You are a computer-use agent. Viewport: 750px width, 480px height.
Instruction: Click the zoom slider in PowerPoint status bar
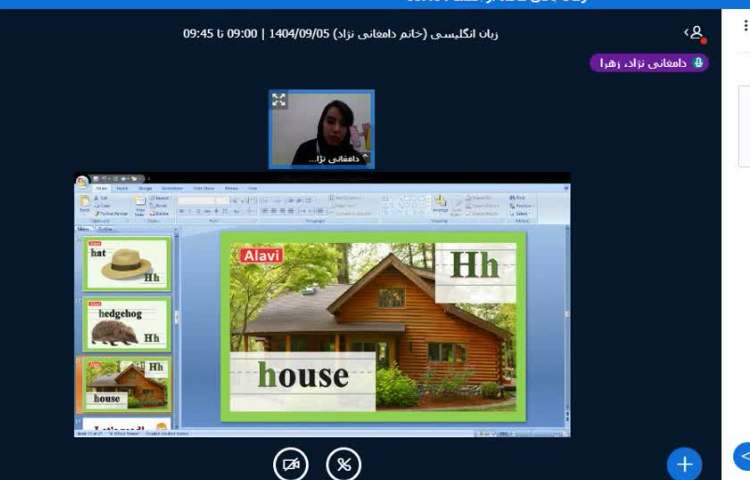[529, 434]
